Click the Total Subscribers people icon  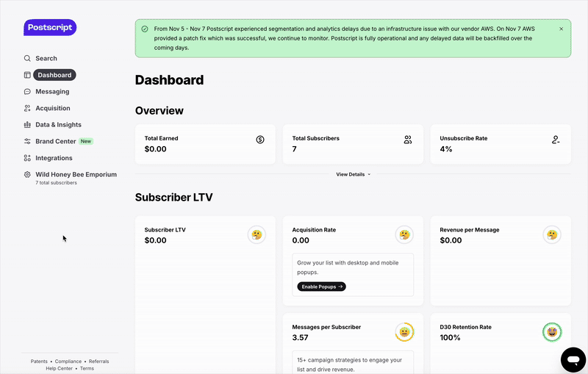click(x=408, y=140)
